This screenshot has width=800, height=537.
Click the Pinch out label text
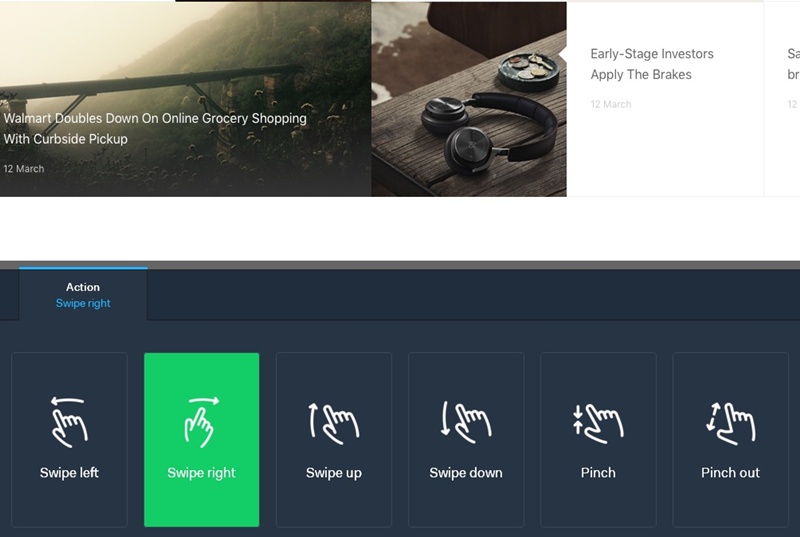(x=730, y=473)
